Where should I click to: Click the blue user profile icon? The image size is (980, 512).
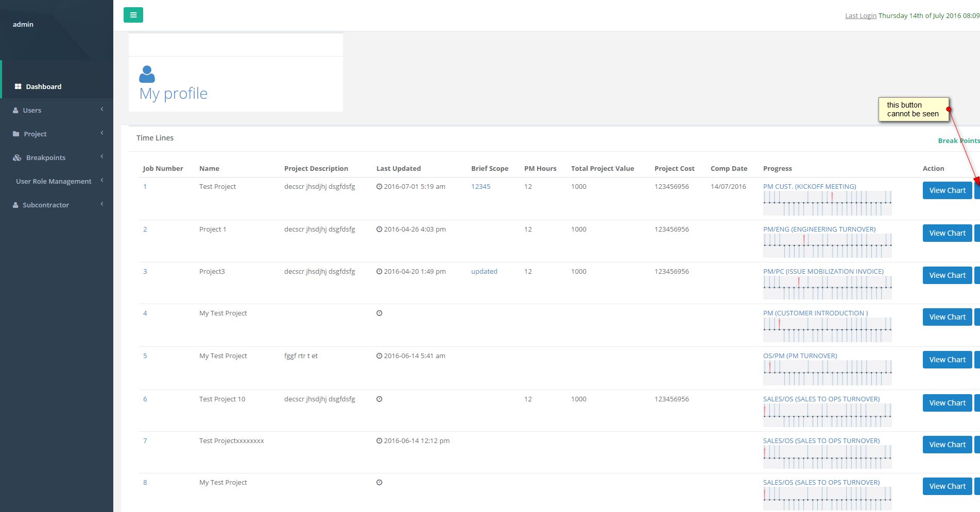(147, 74)
